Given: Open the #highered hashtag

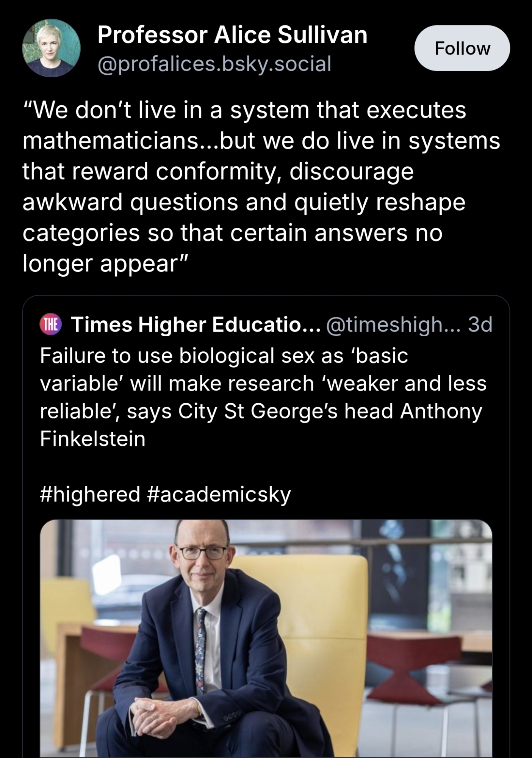Looking at the screenshot, I should (90, 494).
